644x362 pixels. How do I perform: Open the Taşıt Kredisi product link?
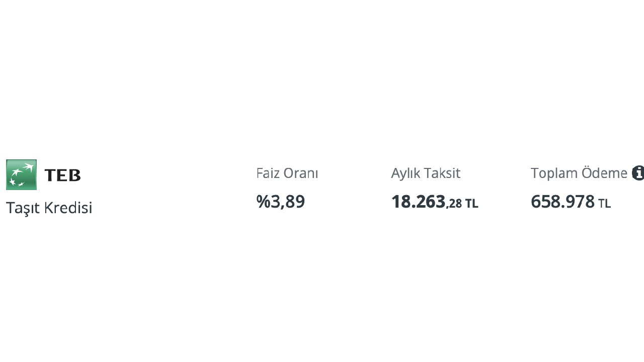(49, 208)
